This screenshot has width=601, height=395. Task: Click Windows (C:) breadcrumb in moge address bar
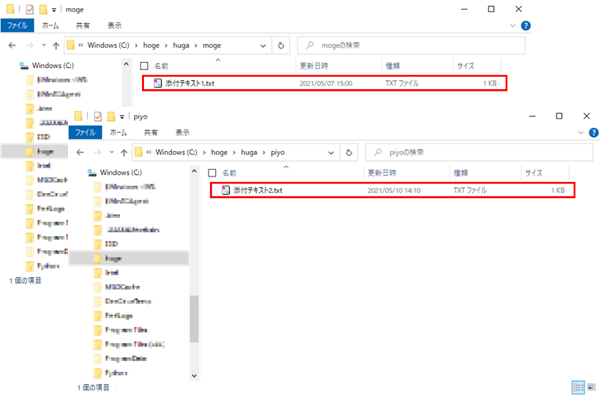[108, 46]
